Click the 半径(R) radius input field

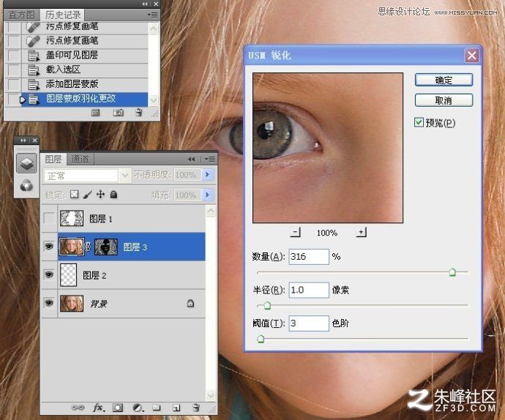tap(309, 290)
